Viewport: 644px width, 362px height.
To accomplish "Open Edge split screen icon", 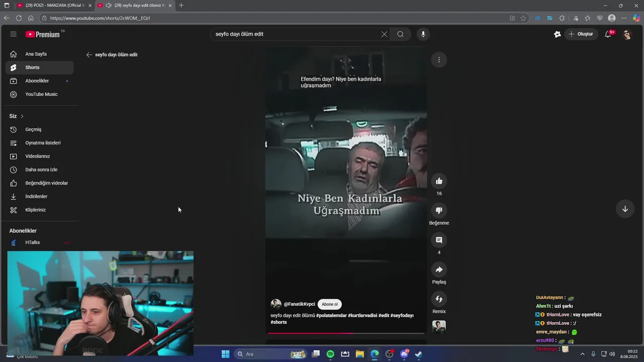I will pyautogui.click(x=512, y=18).
